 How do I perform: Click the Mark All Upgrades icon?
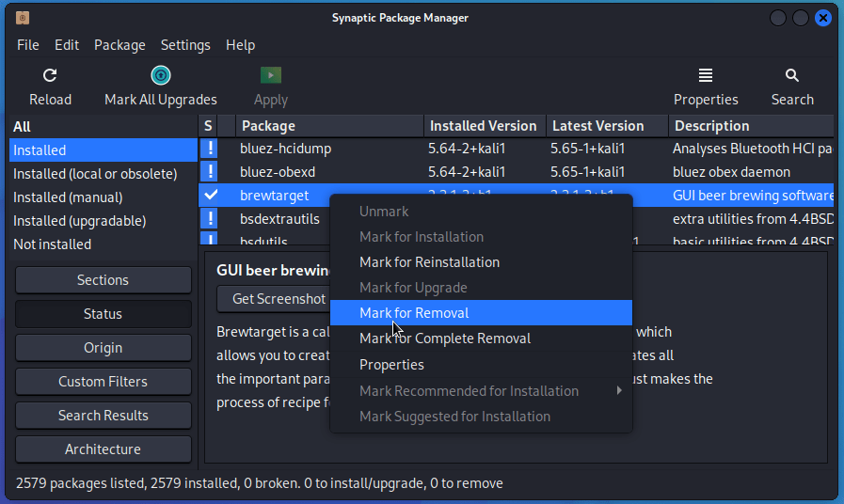click(161, 76)
